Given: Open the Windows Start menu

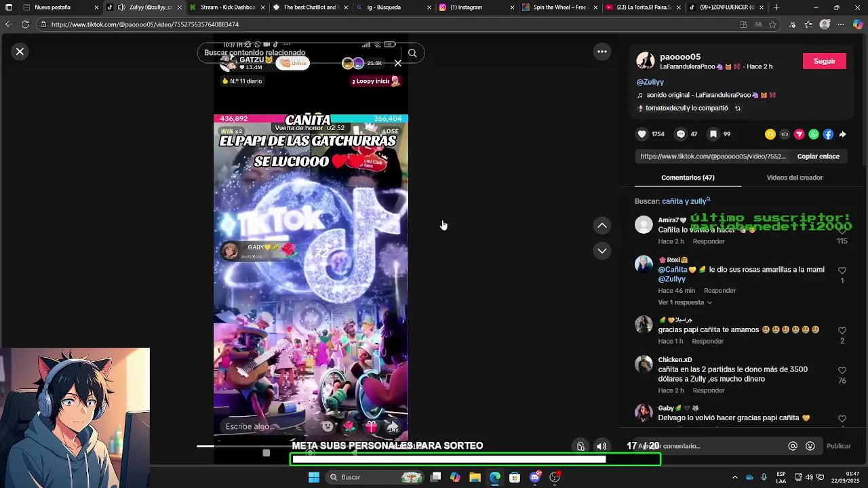Looking at the screenshot, I should tap(314, 477).
